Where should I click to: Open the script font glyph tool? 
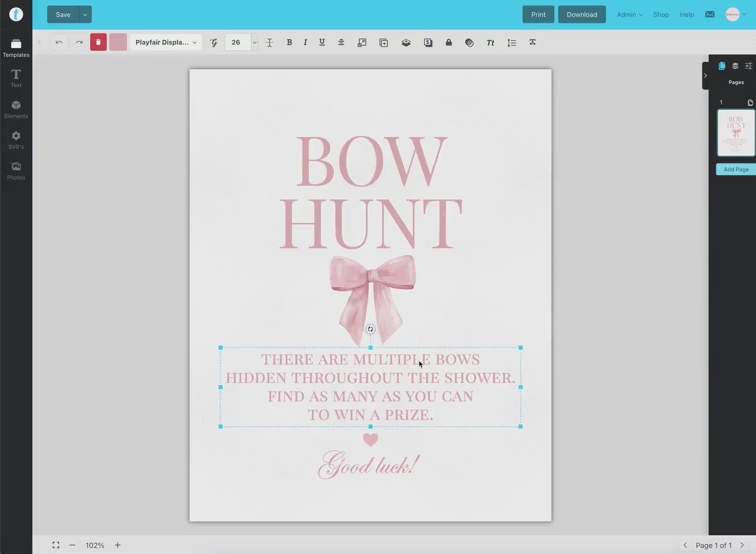pos(214,43)
